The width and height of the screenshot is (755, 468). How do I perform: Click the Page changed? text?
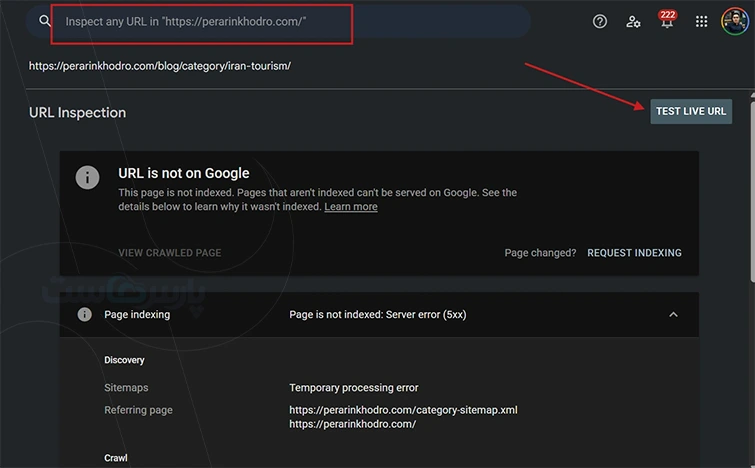540,253
